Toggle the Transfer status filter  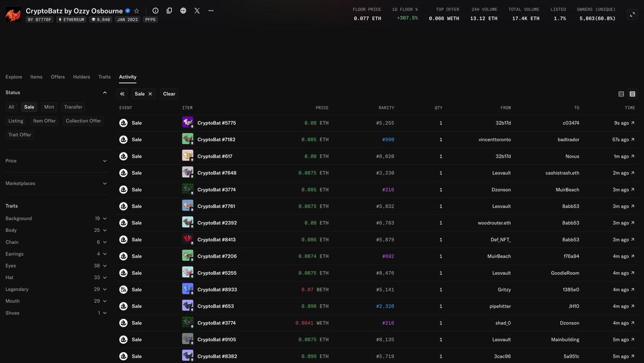point(73,107)
